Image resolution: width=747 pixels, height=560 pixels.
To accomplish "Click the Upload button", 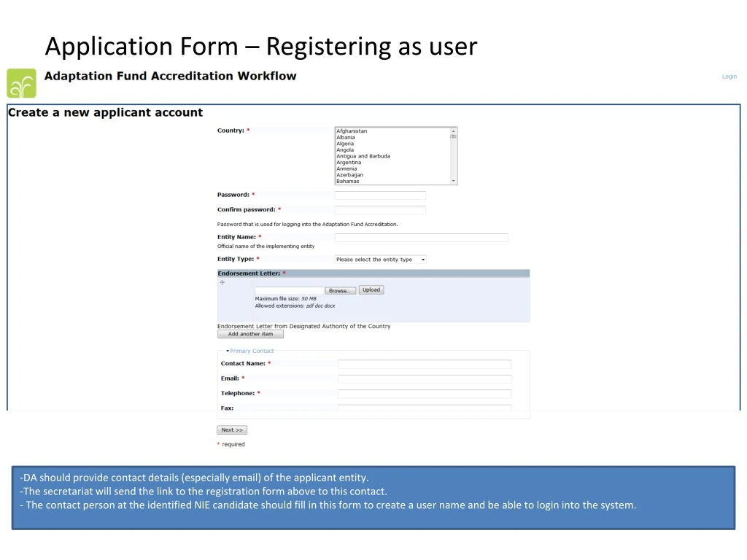I will click(371, 290).
